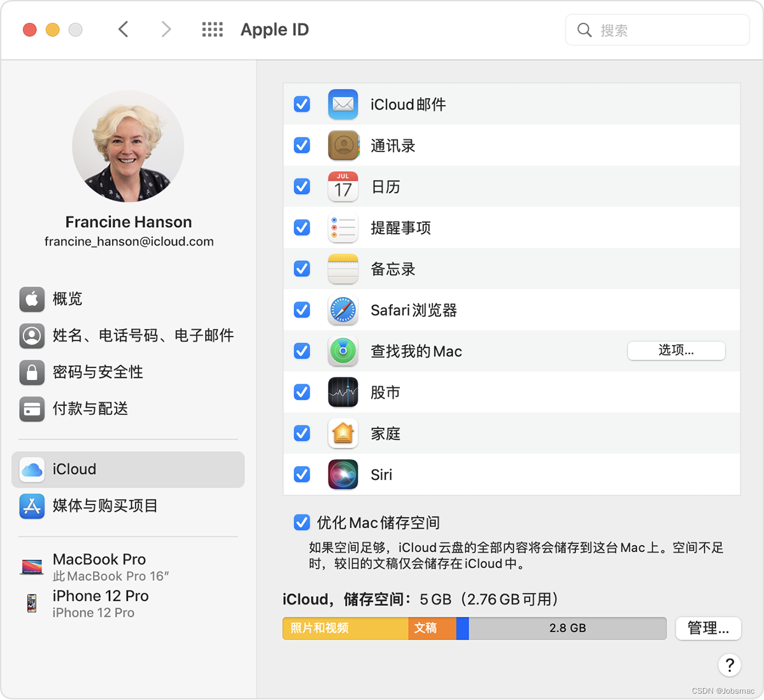Click the card icon for 付款与配送
Screen dimensions: 764x700
point(32,409)
